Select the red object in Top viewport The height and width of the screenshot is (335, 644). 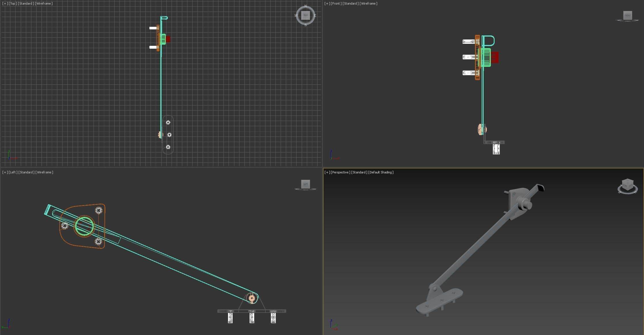pos(168,39)
